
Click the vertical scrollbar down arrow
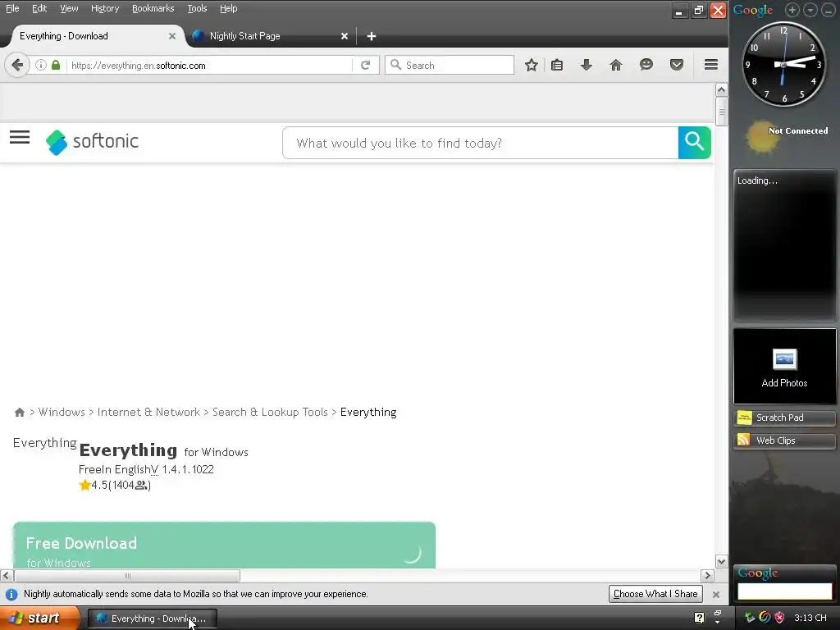pyautogui.click(x=722, y=561)
